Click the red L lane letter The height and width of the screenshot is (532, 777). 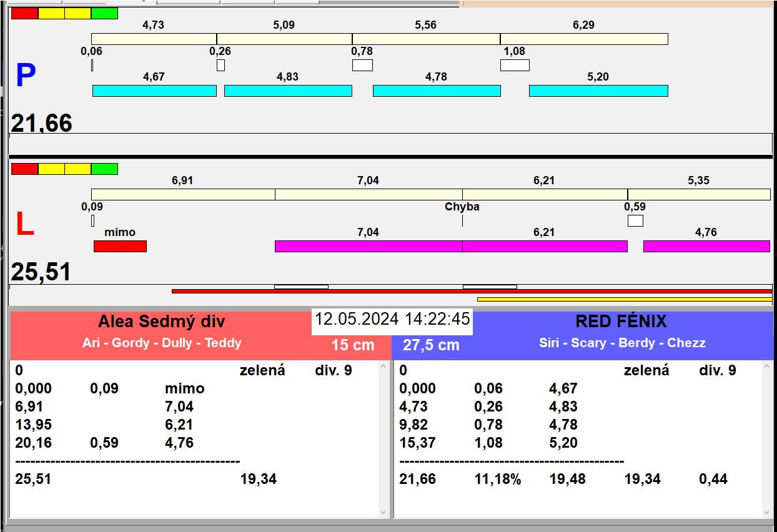tap(24, 224)
